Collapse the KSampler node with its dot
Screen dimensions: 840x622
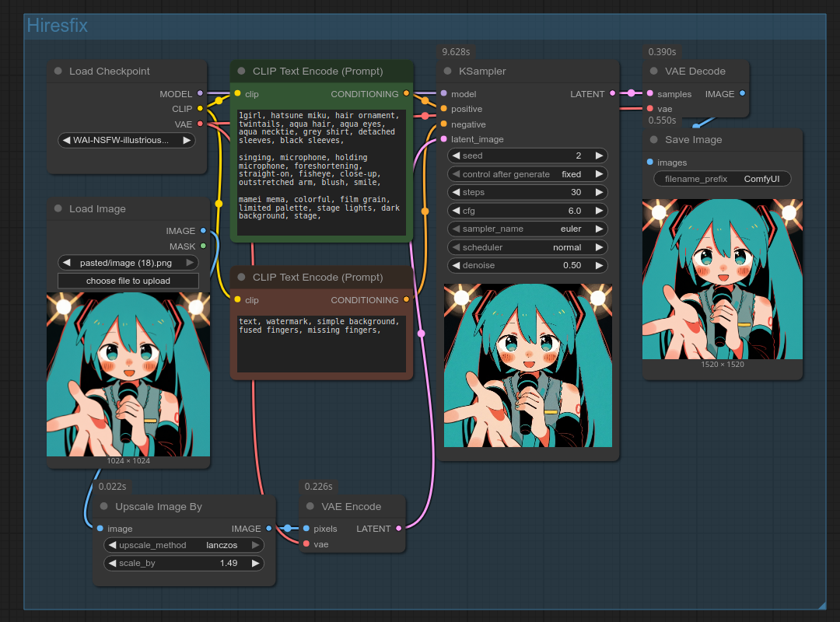coord(447,71)
